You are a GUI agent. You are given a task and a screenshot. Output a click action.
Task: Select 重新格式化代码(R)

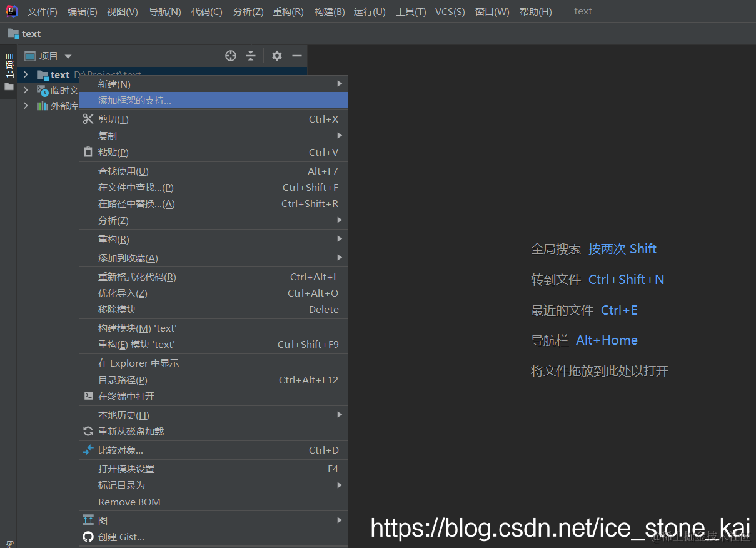pyautogui.click(x=213, y=277)
